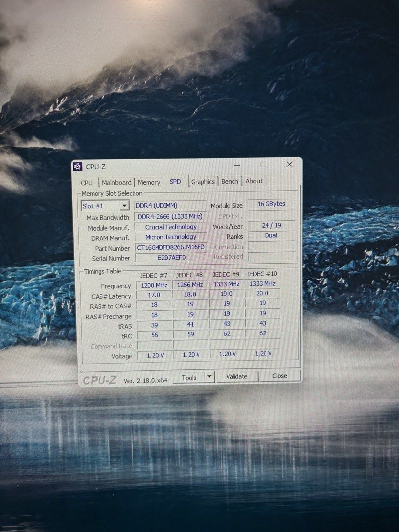Screen dimensions: 399x532
Task: Click the Crucial Technology module manufacturer value
Action: coord(170,227)
